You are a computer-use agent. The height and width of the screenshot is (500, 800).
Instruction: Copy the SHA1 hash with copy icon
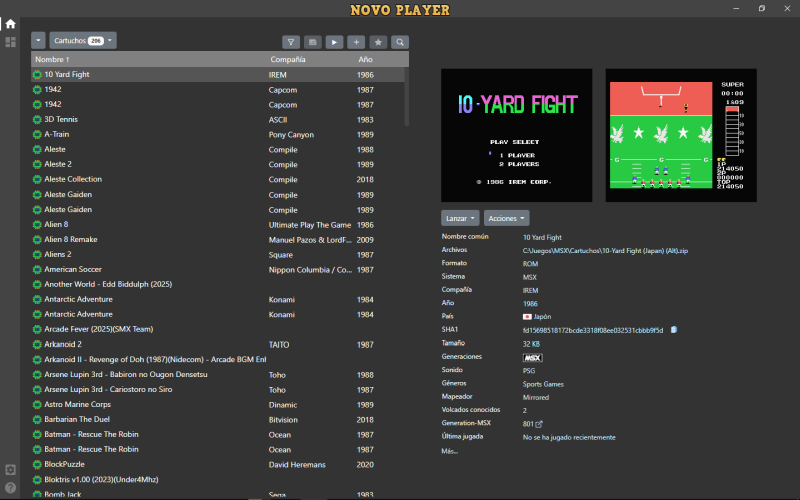point(673,330)
